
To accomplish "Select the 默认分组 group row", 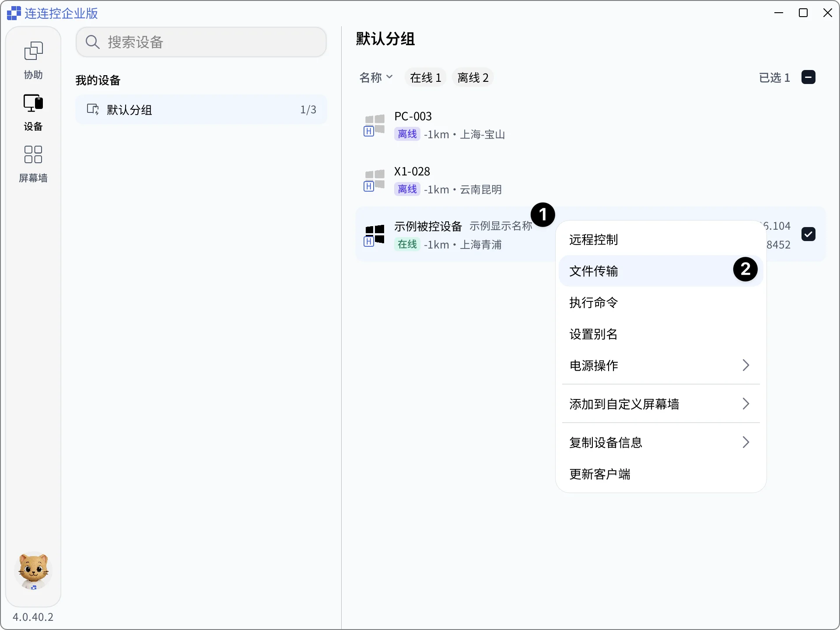I will pos(201,109).
